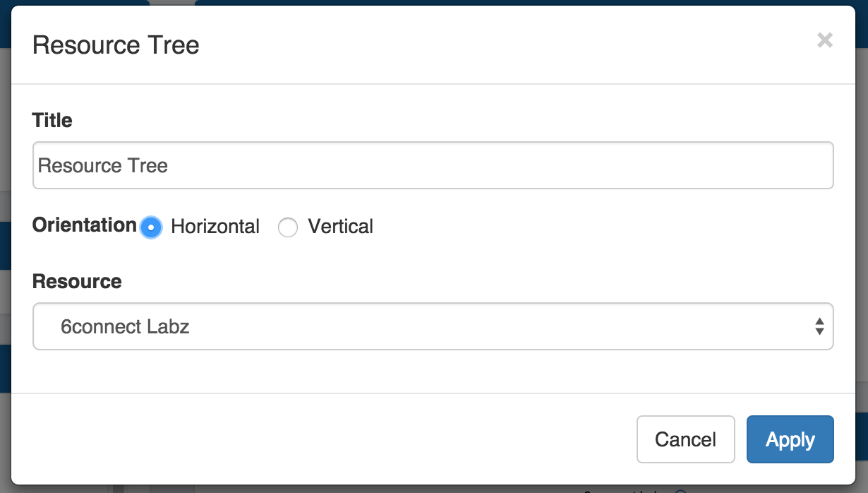The image size is (868, 493).
Task: Click the dimmed backdrop below the dialog
Action: (x=353, y=489)
